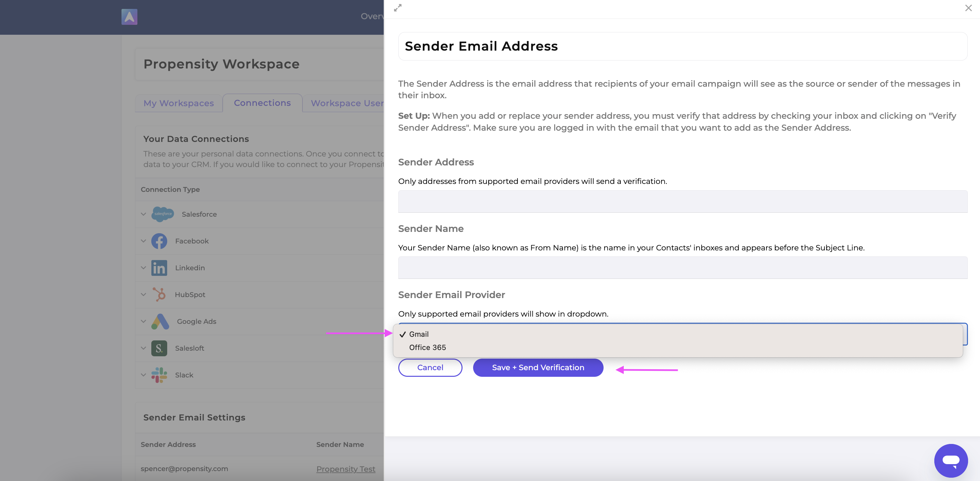Click the Propensity Workspace title
This screenshot has width=980, height=481.
pos(221,64)
